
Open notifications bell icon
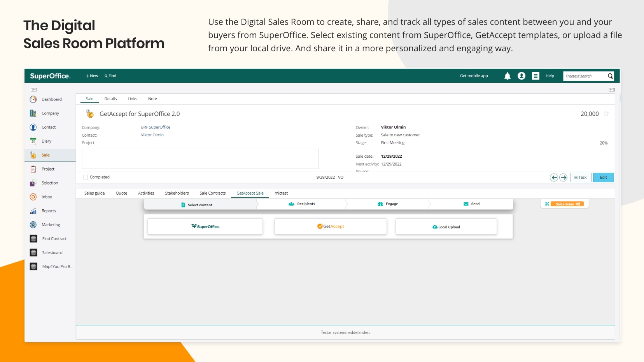[x=507, y=76]
